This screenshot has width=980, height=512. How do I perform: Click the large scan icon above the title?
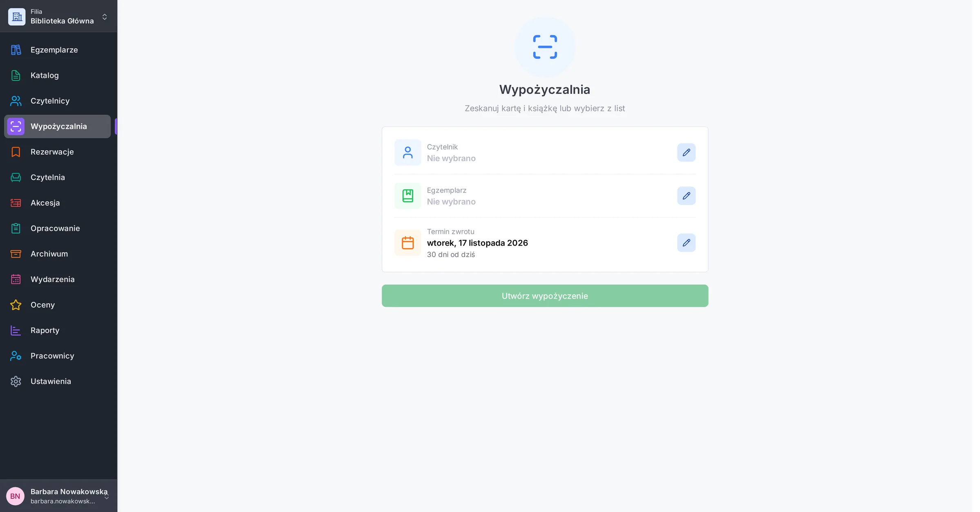point(545,47)
